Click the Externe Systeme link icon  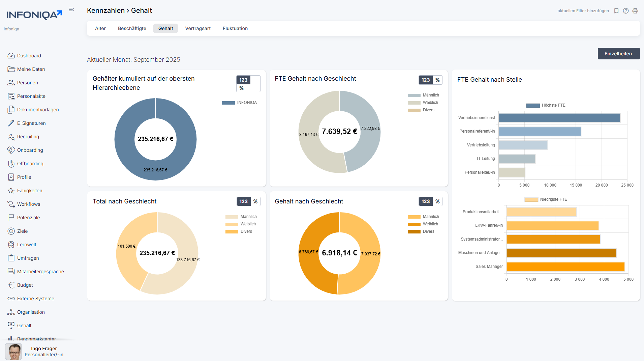coord(11,299)
